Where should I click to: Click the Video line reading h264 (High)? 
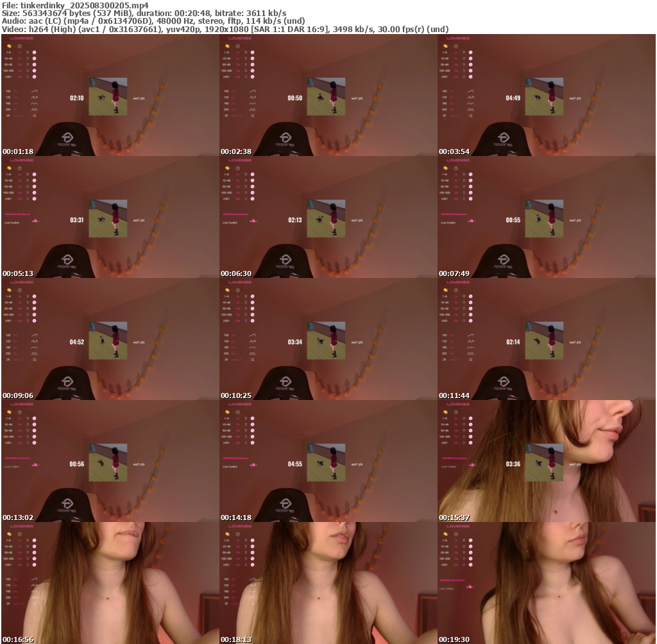pyautogui.click(x=225, y=30)
